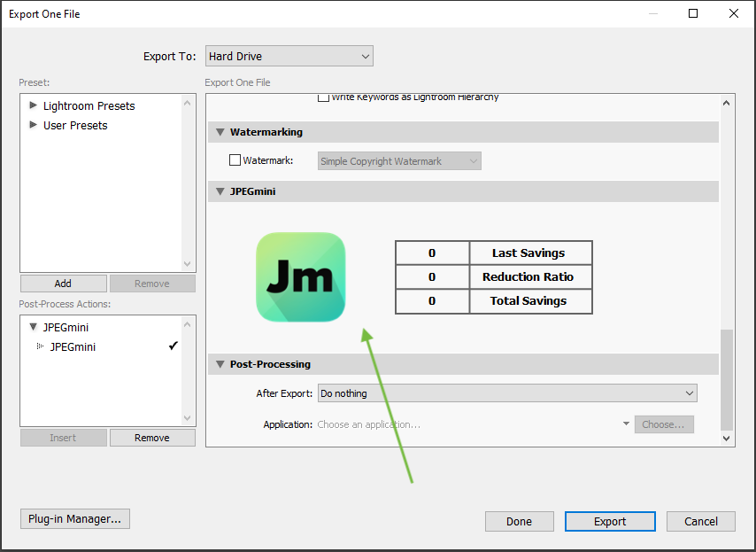Image resolution: width=756 pixels, height=552 pixels.
Task: Collapse the Post-Processing section
Action: 220,364
